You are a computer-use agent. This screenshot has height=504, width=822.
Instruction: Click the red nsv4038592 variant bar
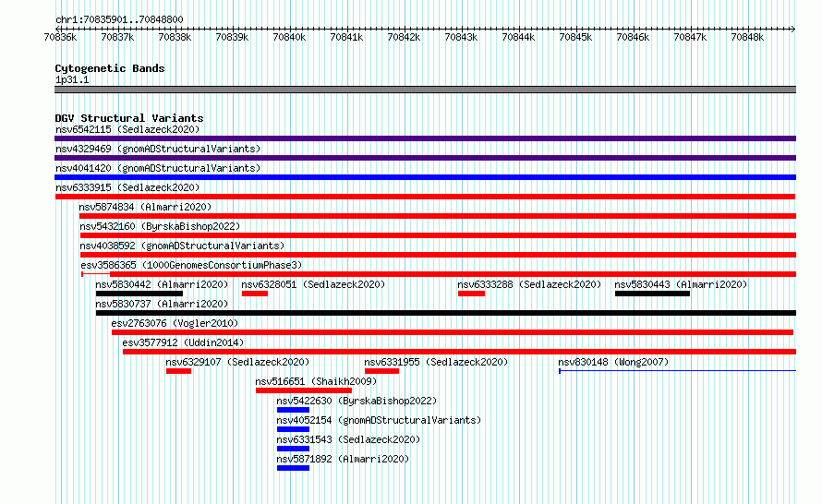[438, 255]
